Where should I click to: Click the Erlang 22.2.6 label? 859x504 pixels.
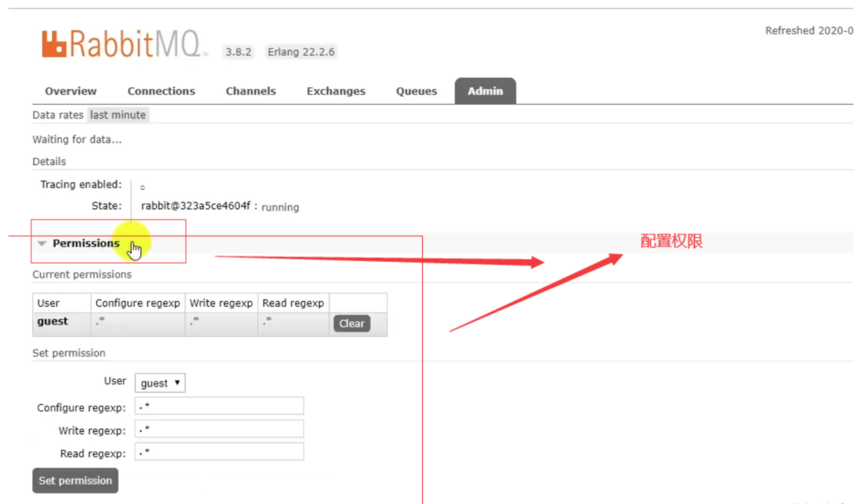(x=301, y=52)
